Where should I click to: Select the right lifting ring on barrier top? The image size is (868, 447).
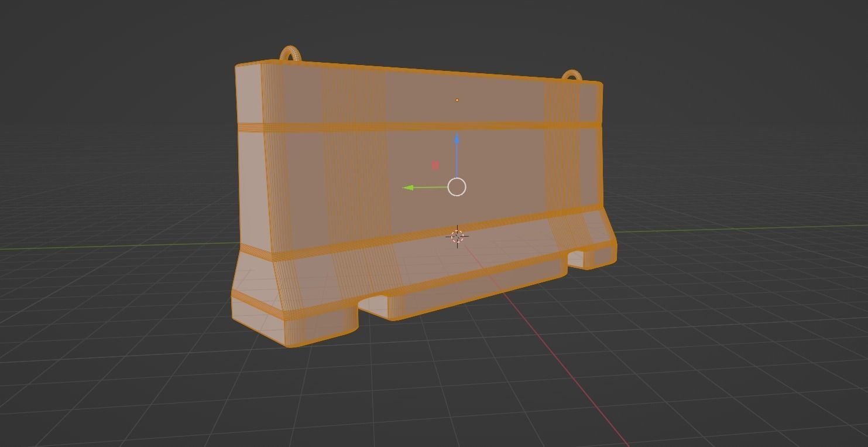(572, 76)
